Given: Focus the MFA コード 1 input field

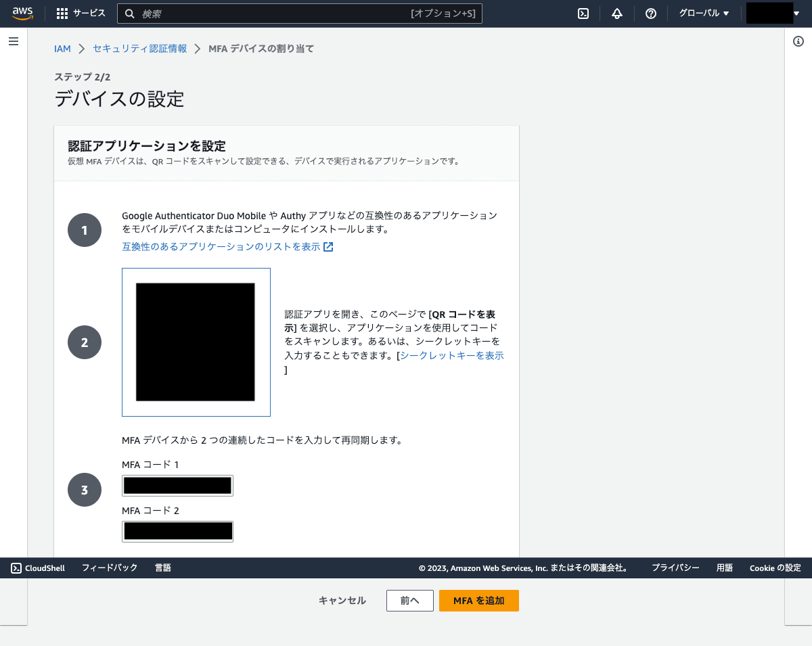Looking at the screenshot, I should (178, 486).
